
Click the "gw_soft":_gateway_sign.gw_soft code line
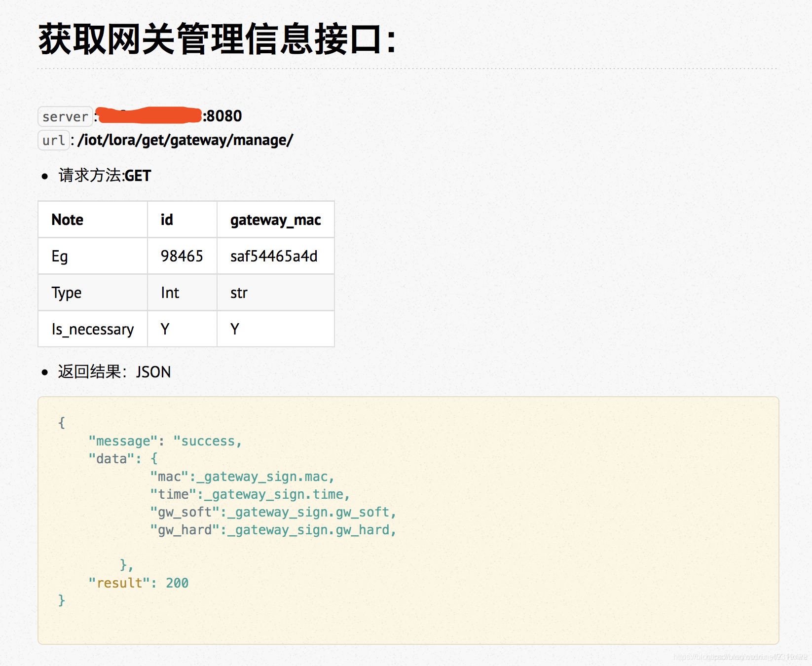(273, 512)
